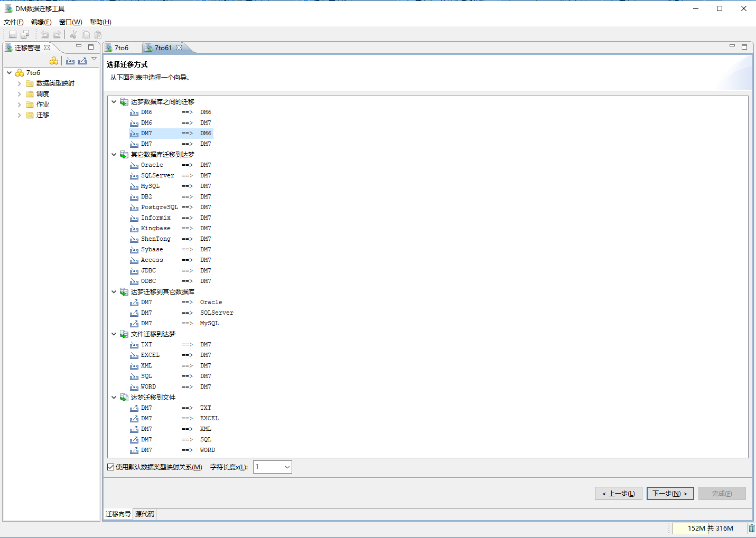The width and height of the screenshot is (756, 538).
Task: Select DM6 ==> DM7 migration
Action: pyautogui.click(x=171, y=123)
